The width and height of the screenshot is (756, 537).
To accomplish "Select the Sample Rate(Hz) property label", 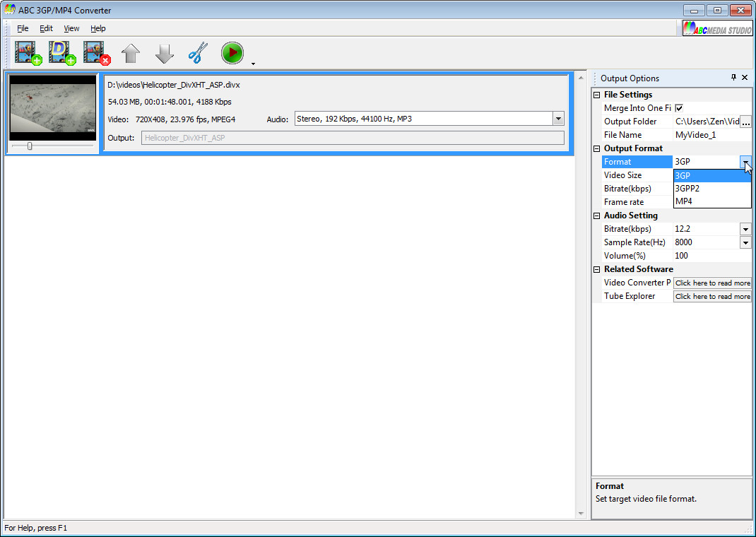I will pos(634,242).
